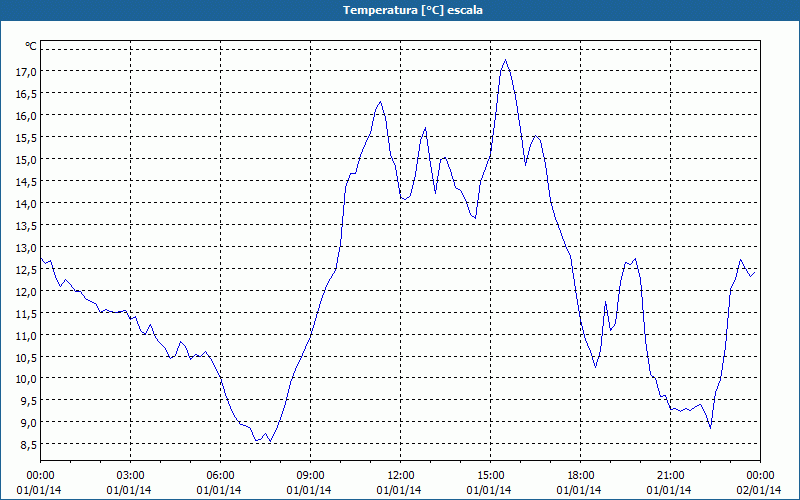Click the 17,0 value on the temperature axis
This screenshot has height=500, width=800.
click(26, 72)
